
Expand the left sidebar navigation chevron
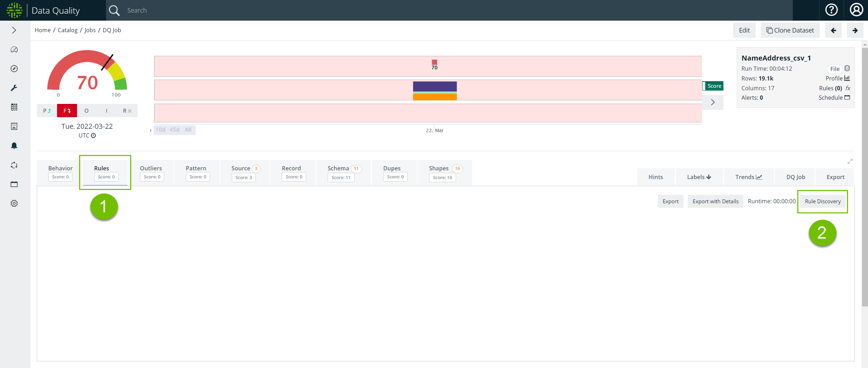pyautogui.click(x=14, y=30)
